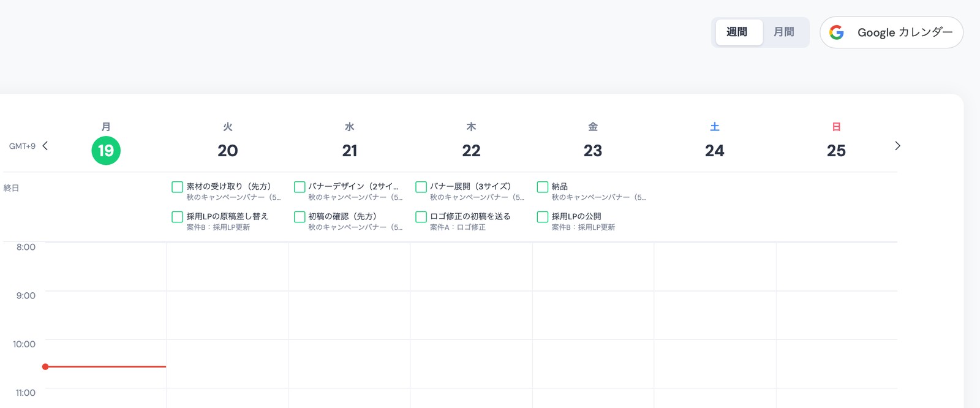The image size is (980, 408).
Task: Click 秋のキャンペーンバナー label under 初稿の確認
Action: [355, 227]
